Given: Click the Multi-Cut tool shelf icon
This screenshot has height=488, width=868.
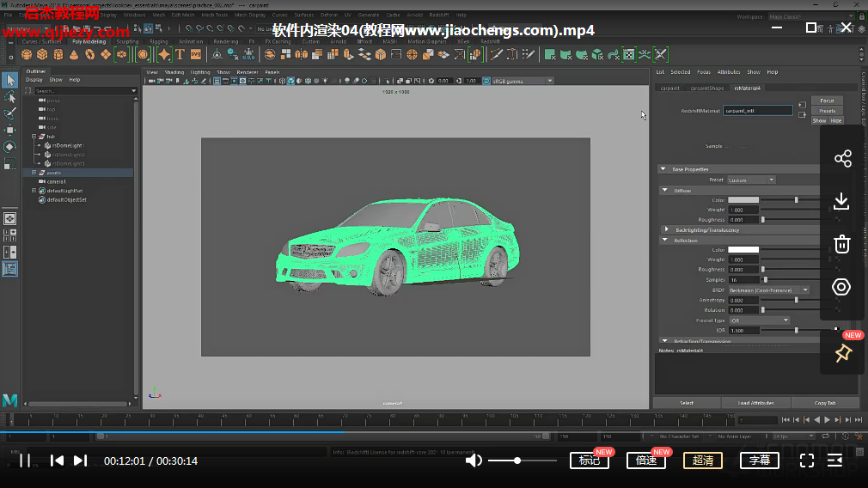Looking at the screenshot, I should pos(497,54).
